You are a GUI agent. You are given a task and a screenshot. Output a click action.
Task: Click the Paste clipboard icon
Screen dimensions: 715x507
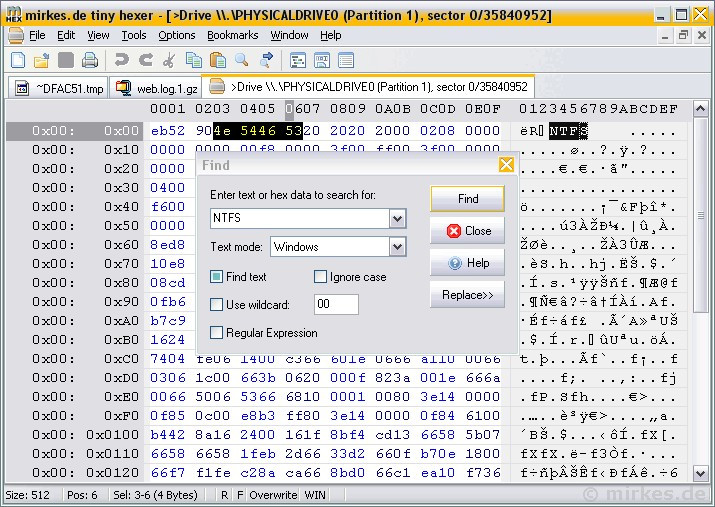click(217, 61)
